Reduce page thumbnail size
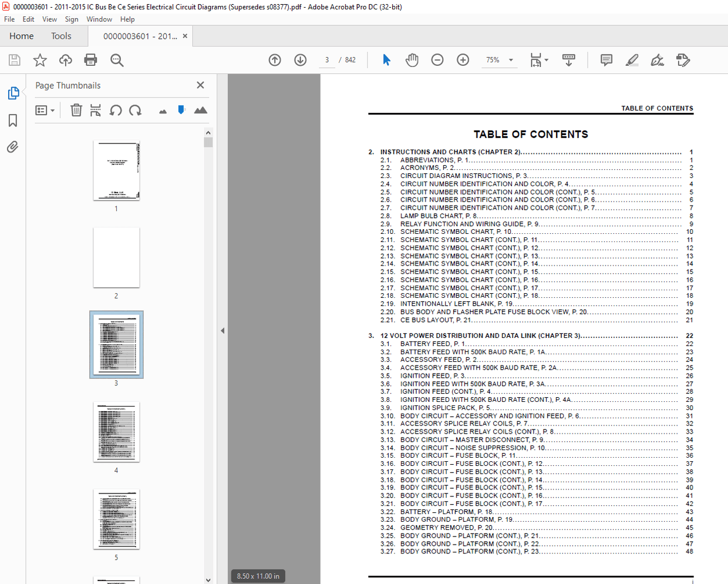The image size is (728, 584). 163,110
